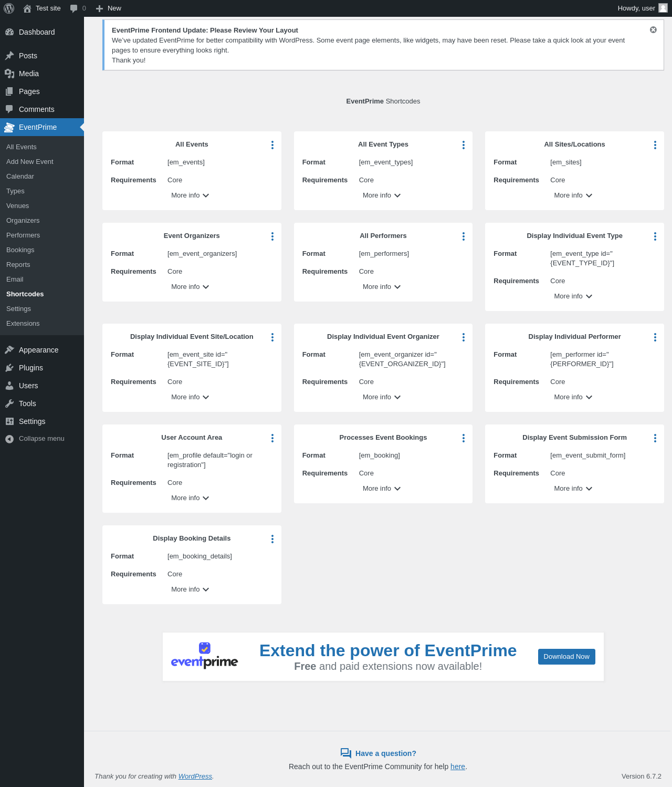The image size is (672, 787).
Task: Click the Appearance paintbrush icon
Action: click(9, 350)
